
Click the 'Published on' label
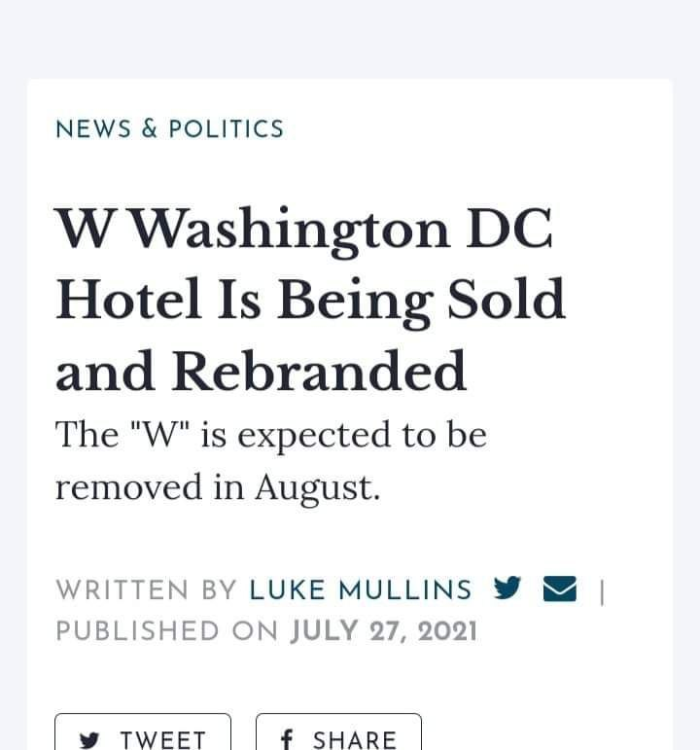(x=168, y=631)
